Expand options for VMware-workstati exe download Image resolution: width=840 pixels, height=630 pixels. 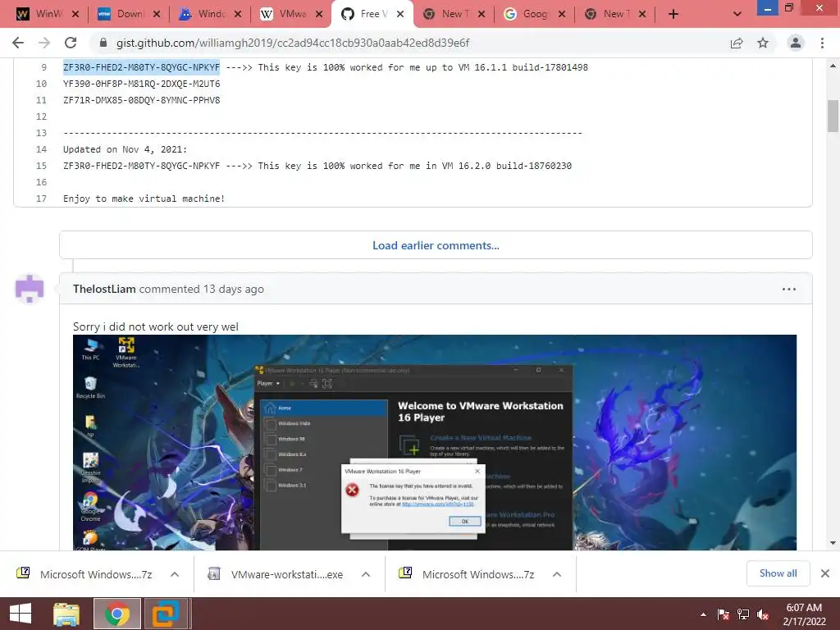(366, 574)
